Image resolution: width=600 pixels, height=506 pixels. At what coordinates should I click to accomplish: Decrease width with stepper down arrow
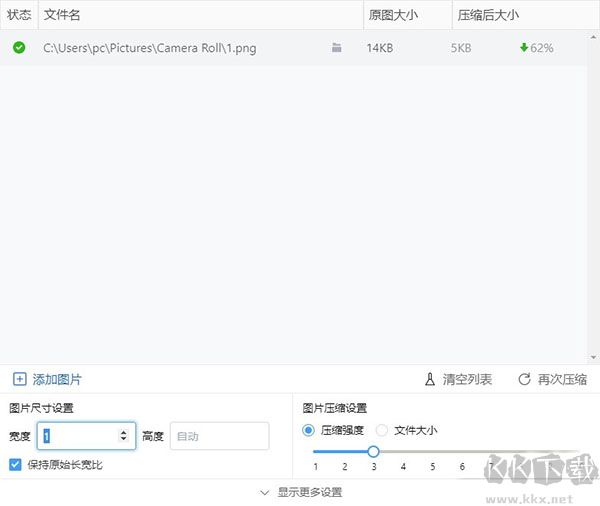pos(124,439)
